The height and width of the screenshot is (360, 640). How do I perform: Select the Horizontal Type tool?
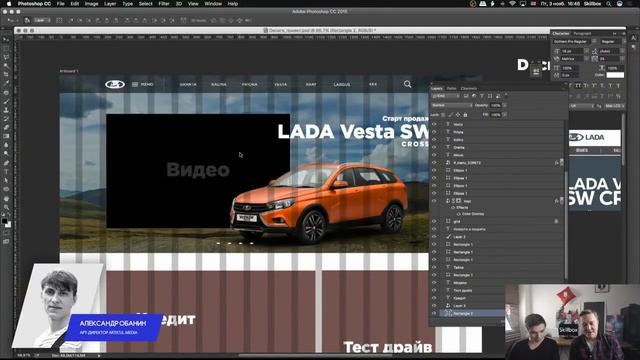6,171
